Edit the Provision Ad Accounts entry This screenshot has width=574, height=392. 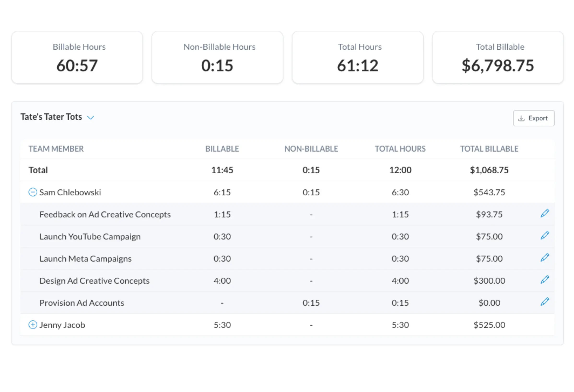(x=545, y=302)
